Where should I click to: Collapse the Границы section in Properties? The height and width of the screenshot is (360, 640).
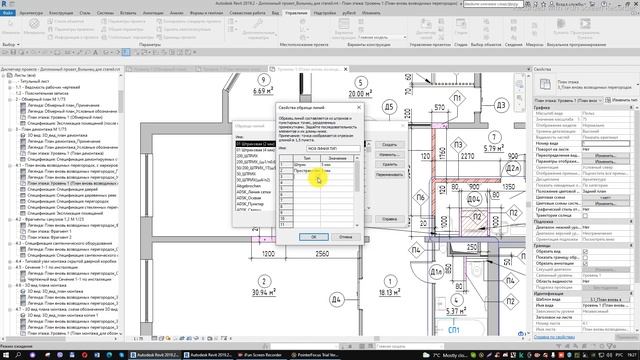631,246
